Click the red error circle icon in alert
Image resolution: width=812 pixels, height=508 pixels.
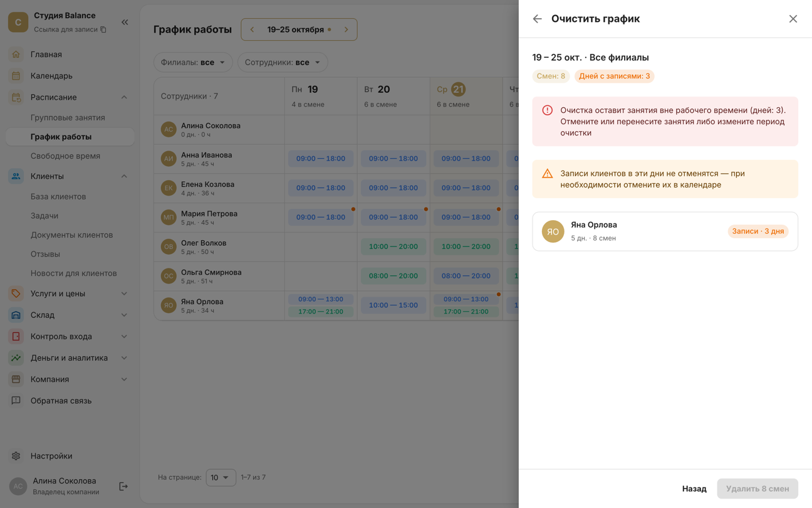tap(548, 110)
